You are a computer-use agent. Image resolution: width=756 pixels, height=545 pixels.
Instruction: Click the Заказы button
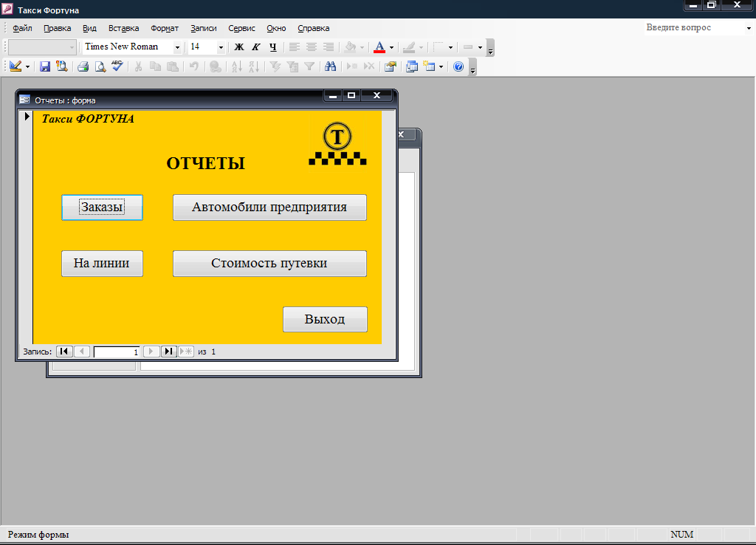(x=102, y=208)
